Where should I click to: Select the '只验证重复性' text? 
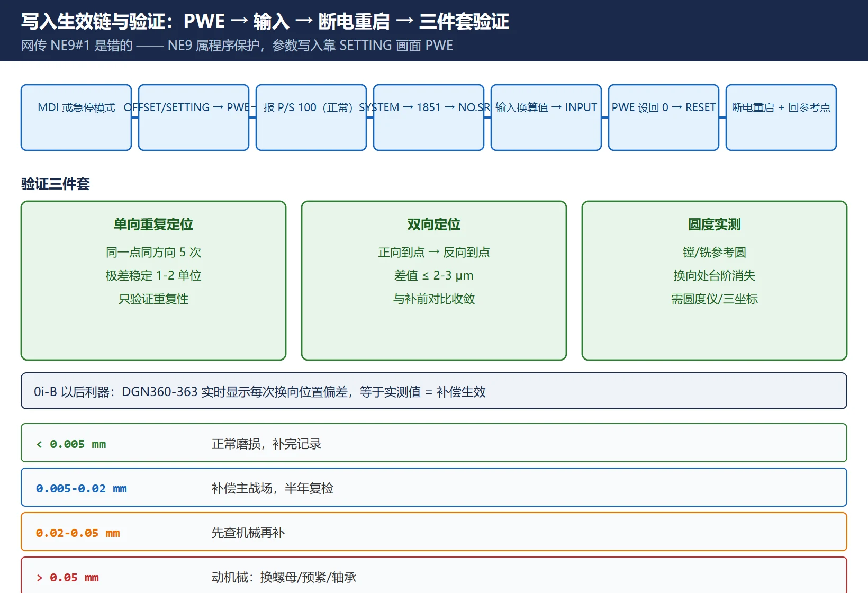153,299
